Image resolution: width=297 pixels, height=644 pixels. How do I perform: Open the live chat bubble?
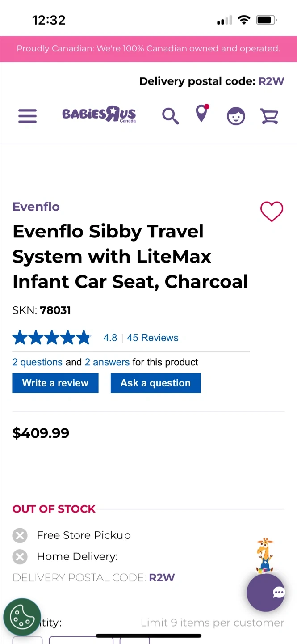[x=266, y=593]
